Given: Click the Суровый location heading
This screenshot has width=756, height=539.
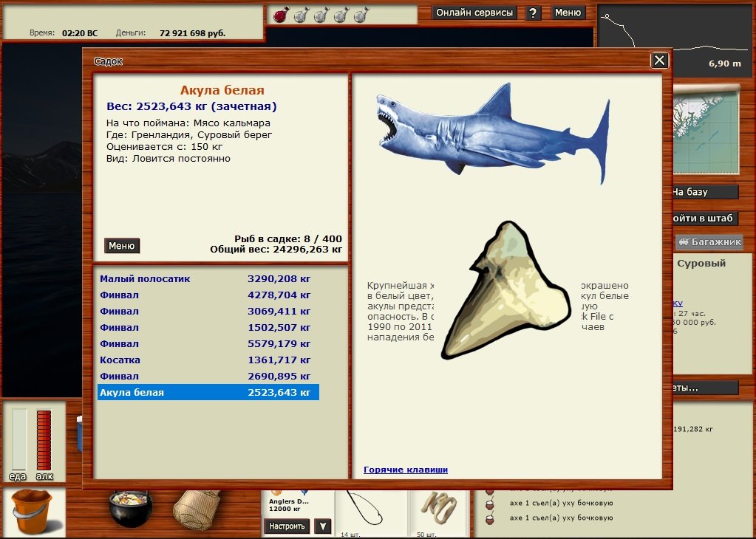Looking at the screenshot, I should (x=701, y=264).
